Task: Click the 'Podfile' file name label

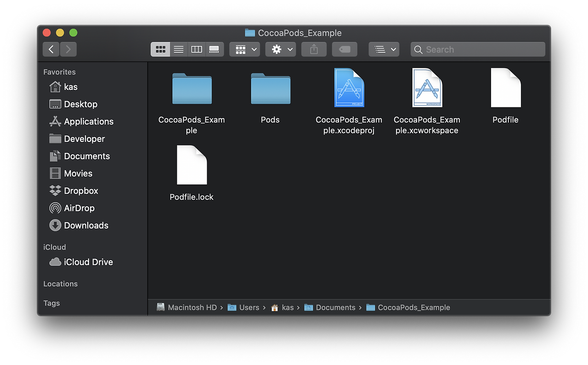Action: coord(505,120)
